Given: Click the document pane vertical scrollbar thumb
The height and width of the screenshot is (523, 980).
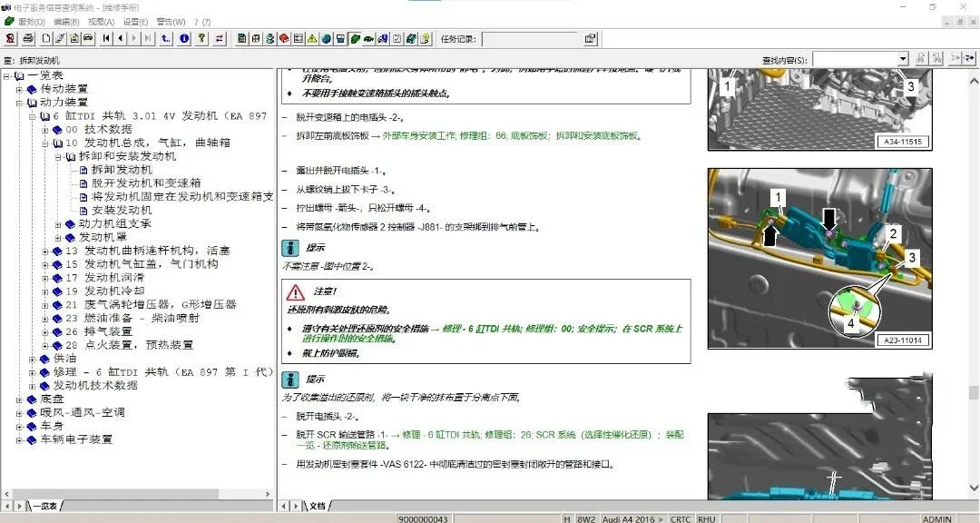Looking at the screenshot, I should (973, 393).
